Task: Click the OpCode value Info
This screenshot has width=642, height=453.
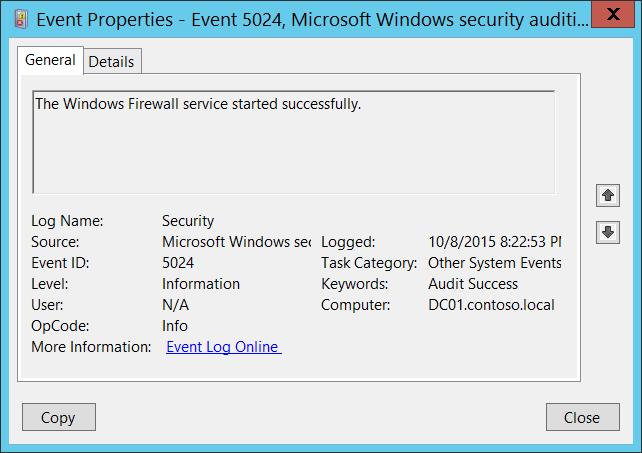Action: click(x=175, y=325)
